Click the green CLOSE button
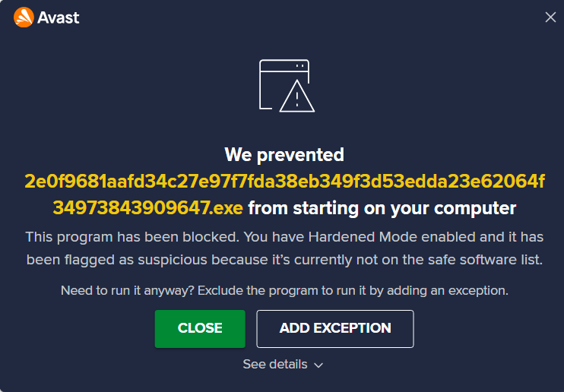Viewport: 564px width, 392px height. click(200, 329)
